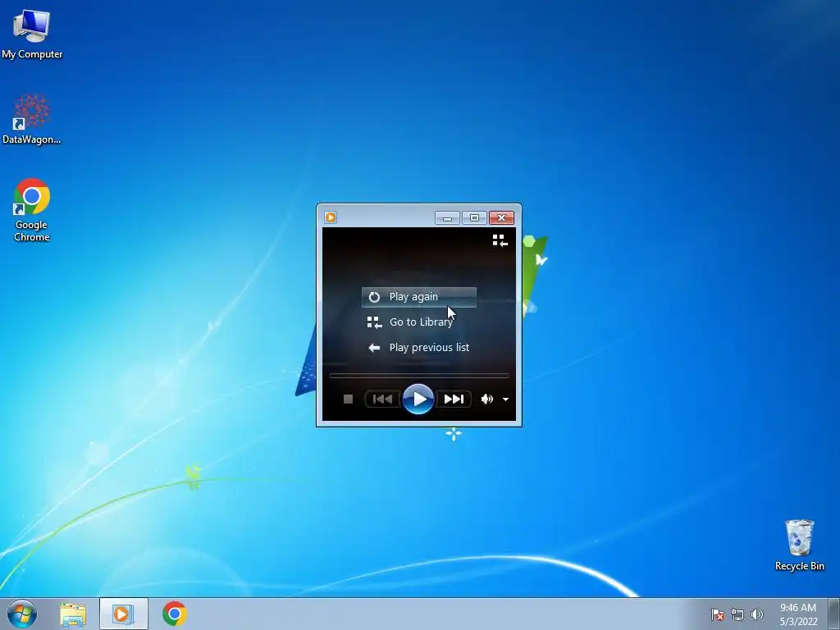The width and height of the screenshot is (840, 630).
Task: Click the 9:46 AM clock in taskbar
Action: pos(798,614)
